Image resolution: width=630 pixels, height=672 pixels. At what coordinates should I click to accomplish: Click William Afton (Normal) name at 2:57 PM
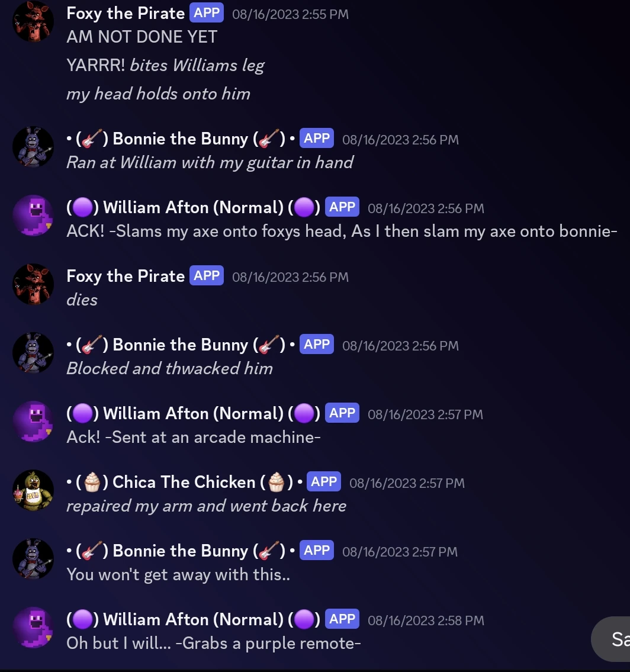(x=193, y=414)
